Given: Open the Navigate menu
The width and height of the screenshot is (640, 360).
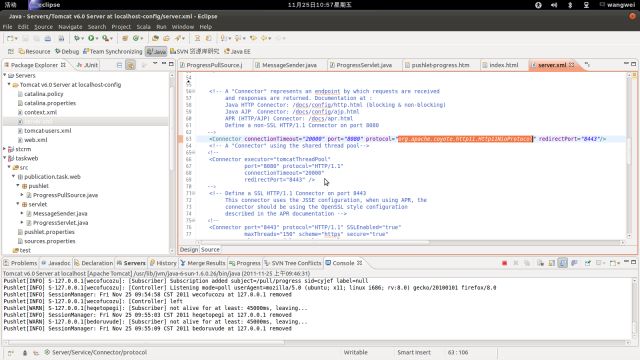Looking at the screenshot, I should click(x=70, y=27).
